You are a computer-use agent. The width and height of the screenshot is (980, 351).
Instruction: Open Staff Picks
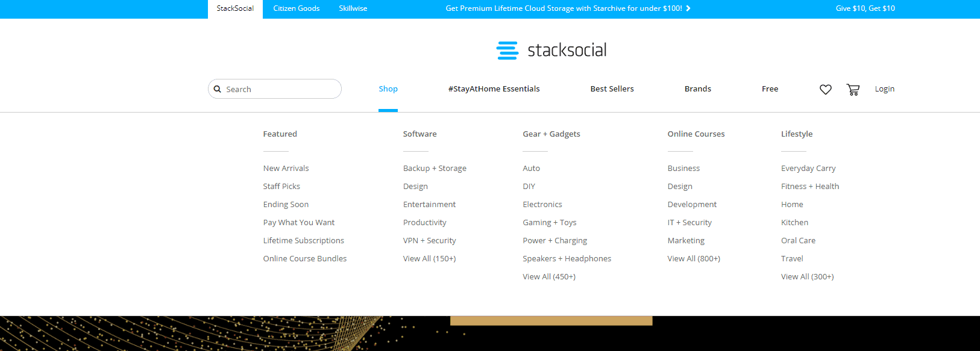(x=281, y=186)
